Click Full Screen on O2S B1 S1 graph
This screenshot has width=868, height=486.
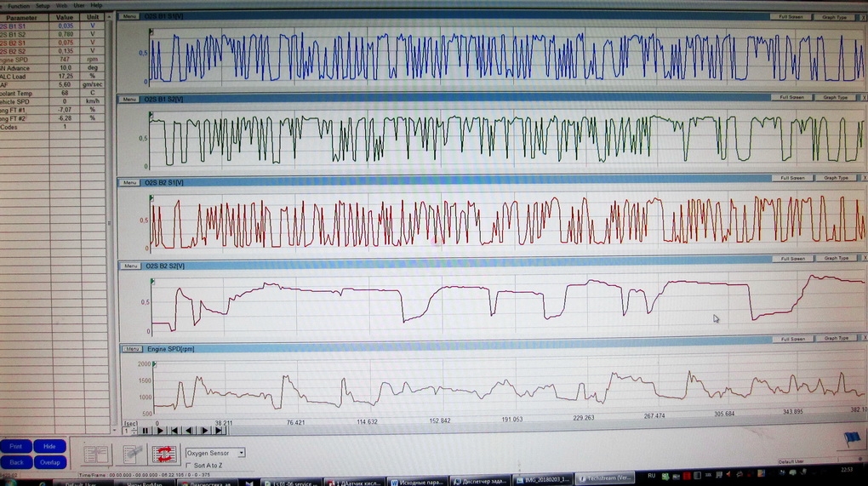[791, 17]
